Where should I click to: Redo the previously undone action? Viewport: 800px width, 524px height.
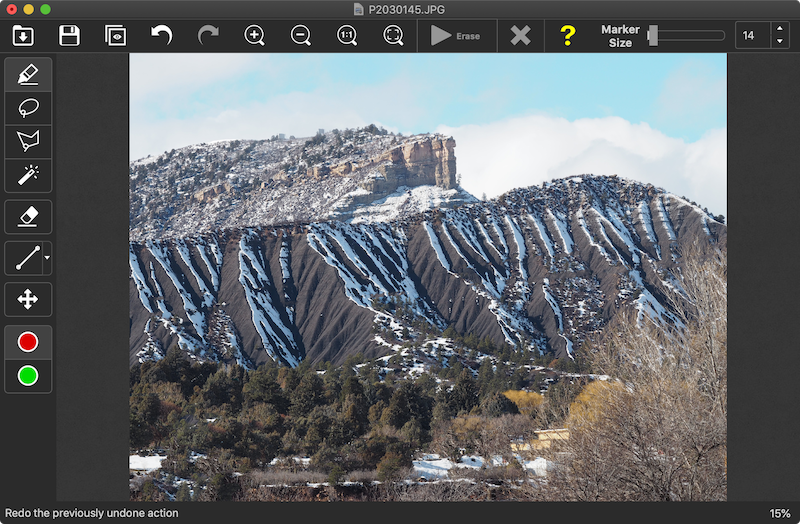pyautogui.click(x=208, y=36)
